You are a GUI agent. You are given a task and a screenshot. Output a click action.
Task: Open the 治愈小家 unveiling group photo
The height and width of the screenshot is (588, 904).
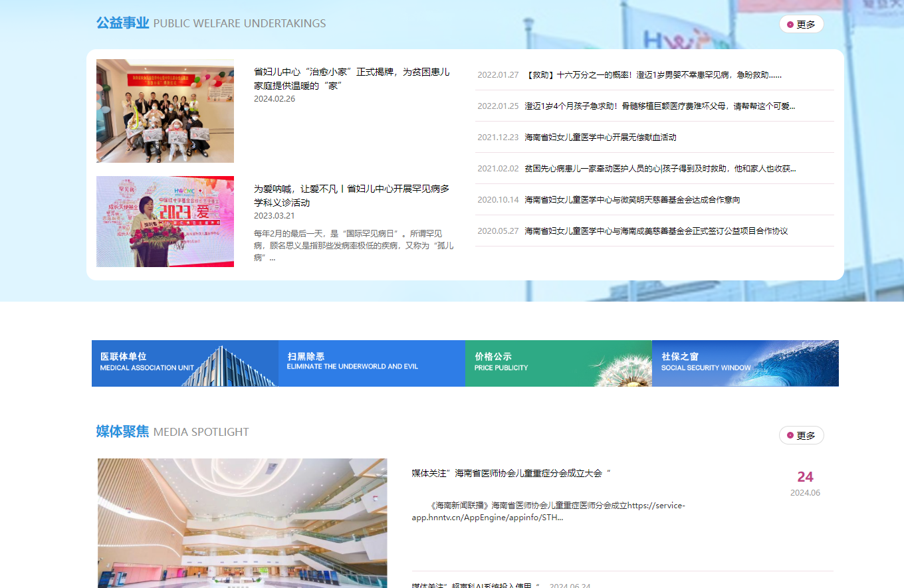pos(165,111)
